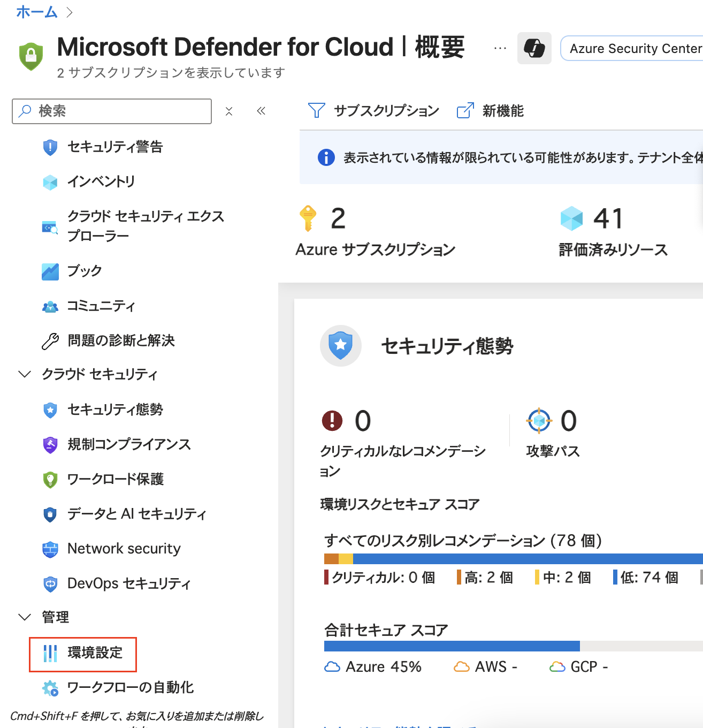Click the GCP cloud icon
Image resolution: width=703 pixels, height=728 pixels.
557,667
